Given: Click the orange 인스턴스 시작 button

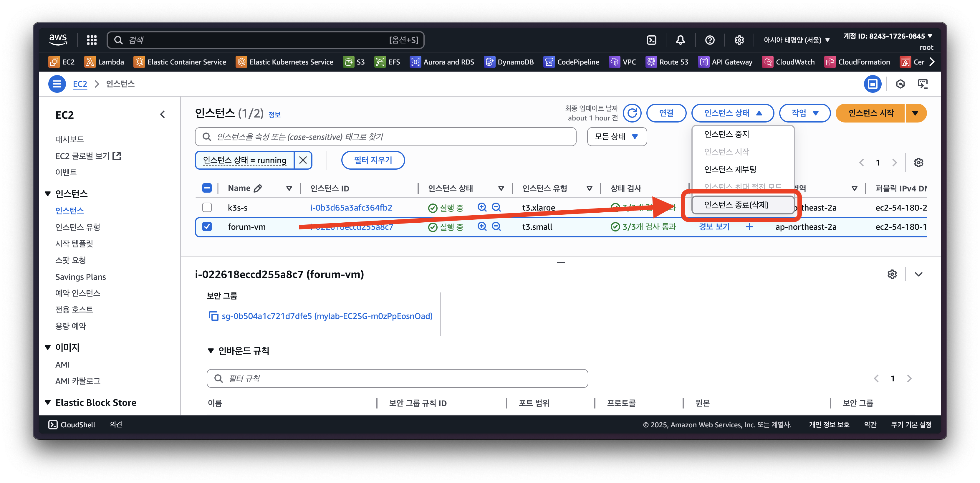Looking at the screenshot, I should [870, 113].
